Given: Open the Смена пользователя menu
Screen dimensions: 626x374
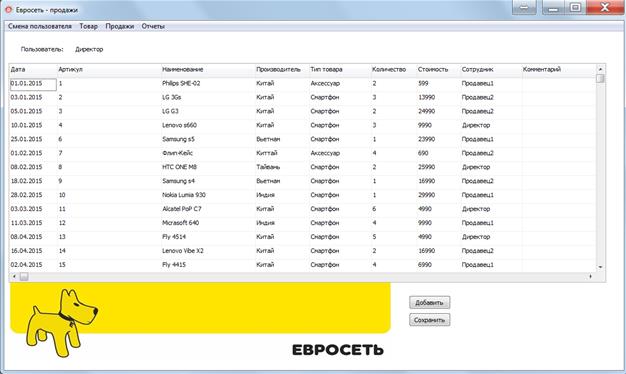Looking at the screenshot, I should tap(40, 26).
